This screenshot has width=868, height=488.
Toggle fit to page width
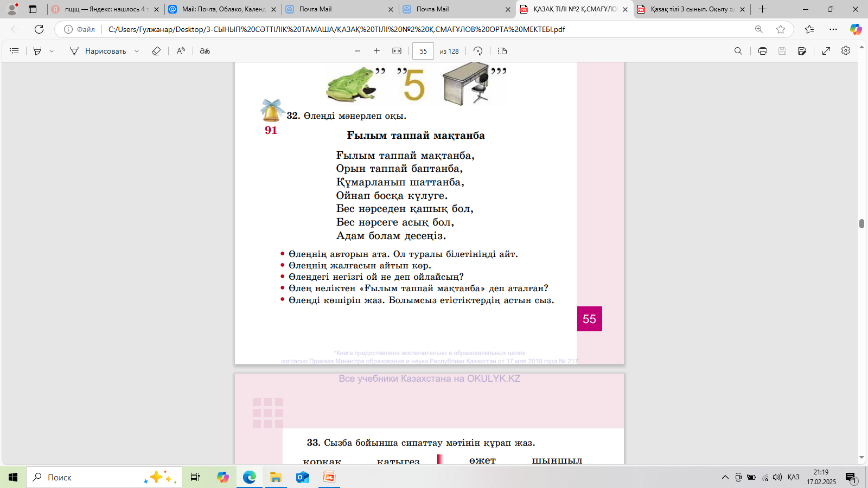(x=397, y=51)
